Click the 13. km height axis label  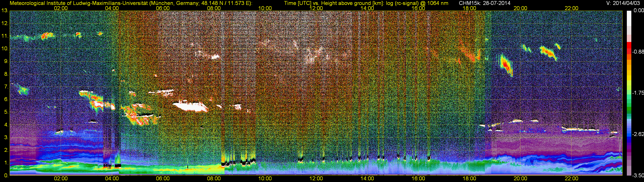tap(5, 11)
